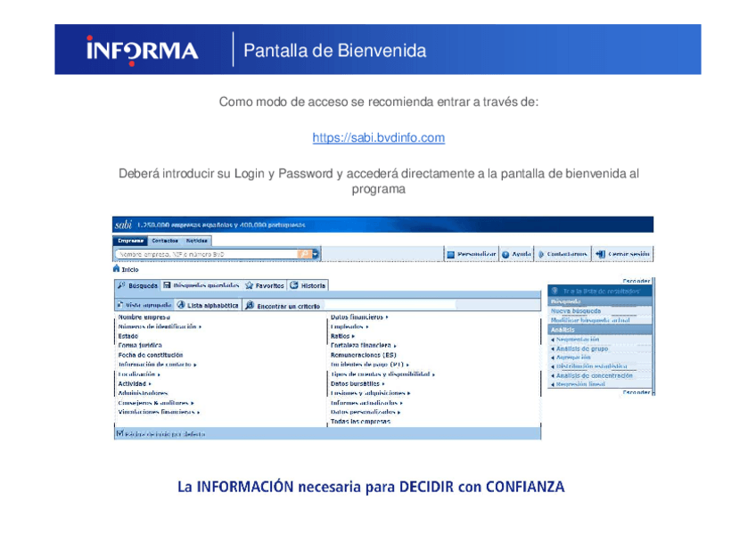Click the Encontrar un criterio binoculars icon

[x=250, y=306]
